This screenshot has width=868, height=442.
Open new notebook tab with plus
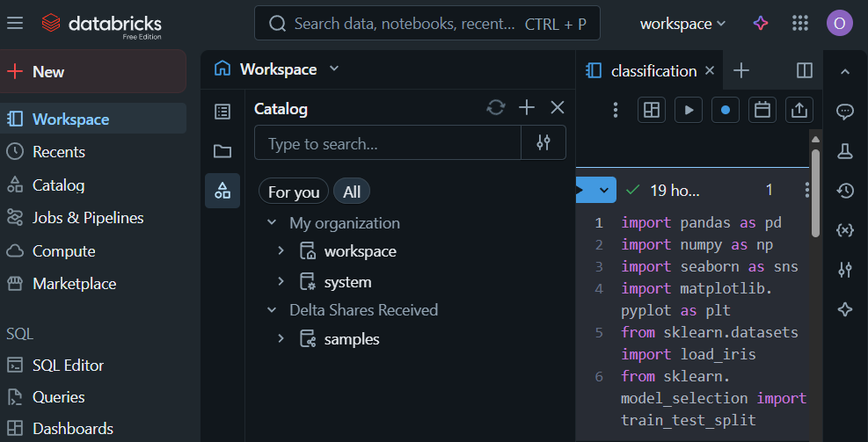pos(740,70)
